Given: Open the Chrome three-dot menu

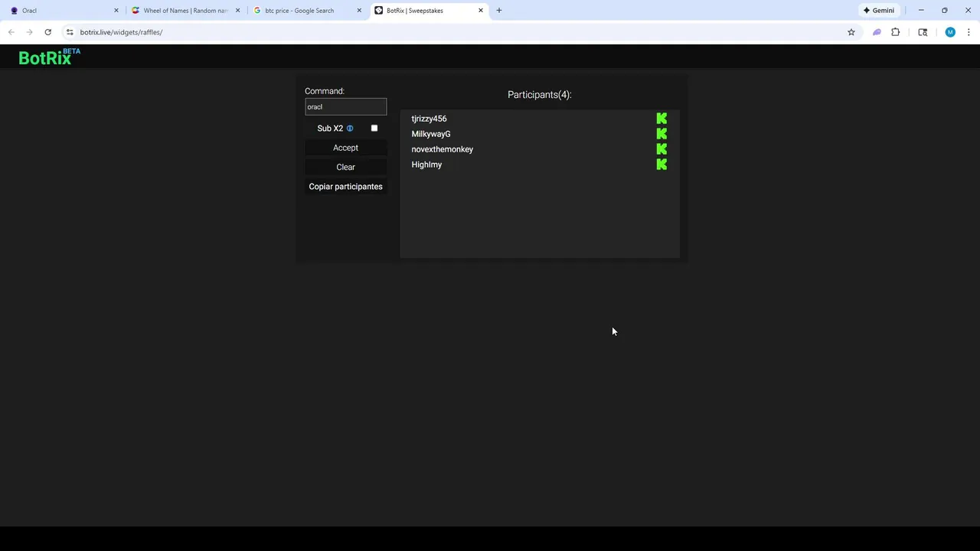Looking at the screenshot, I should pos(969,32).
